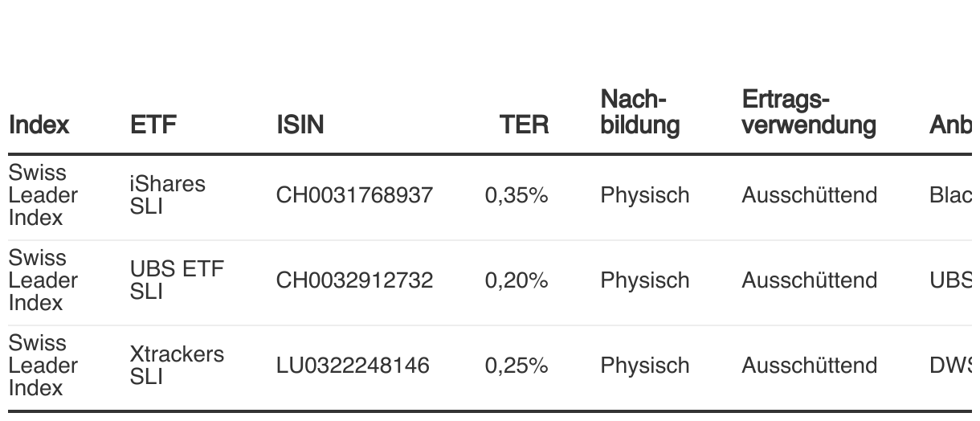
Task: Click Ausschüttend in the iShares row
Action: point(809,195)
